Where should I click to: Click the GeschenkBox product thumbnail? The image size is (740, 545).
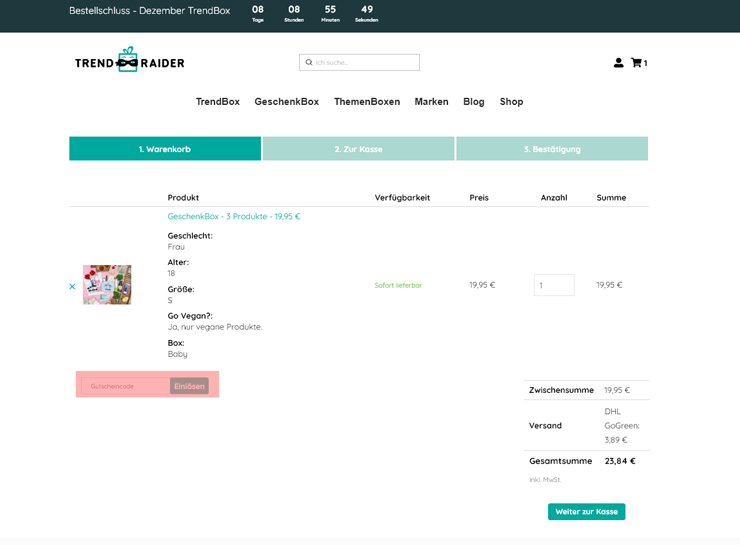pos(107,285)
